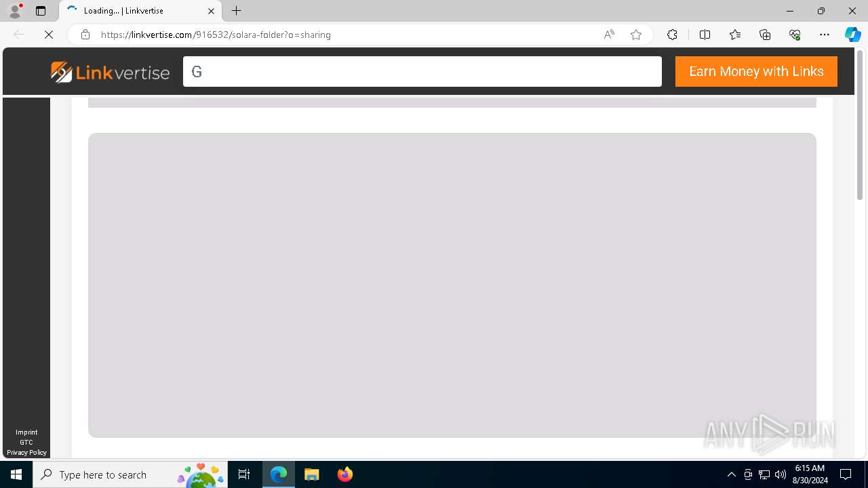This screenshot has width=868, height=488.
Task: Open the clock and calendar
Action: click(x=810, y=474)
